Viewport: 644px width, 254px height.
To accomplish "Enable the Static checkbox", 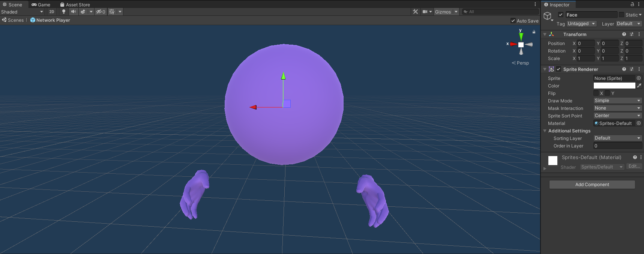I will (621, 15).
